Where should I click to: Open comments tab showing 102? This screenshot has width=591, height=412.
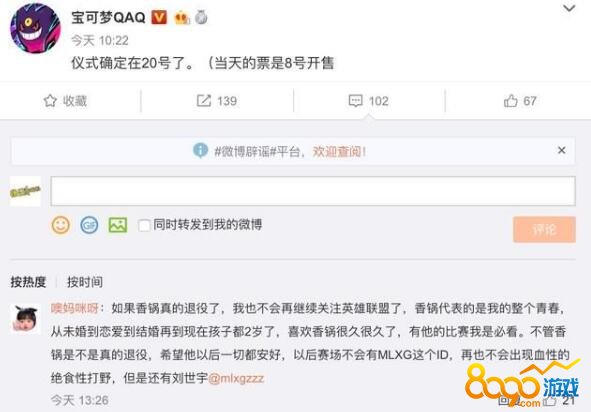click(x=369, y=101)
